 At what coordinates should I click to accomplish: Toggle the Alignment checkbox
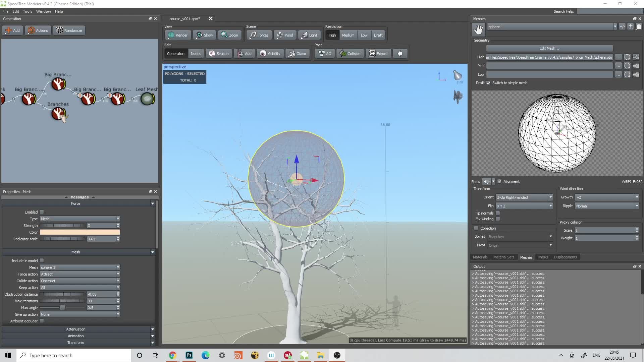tap(499, 181)
